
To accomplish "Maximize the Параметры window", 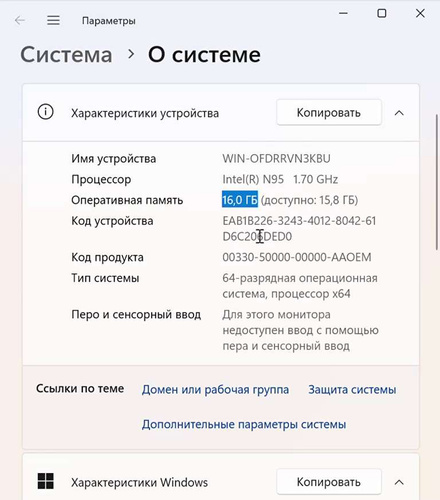I will pos(382,13).
